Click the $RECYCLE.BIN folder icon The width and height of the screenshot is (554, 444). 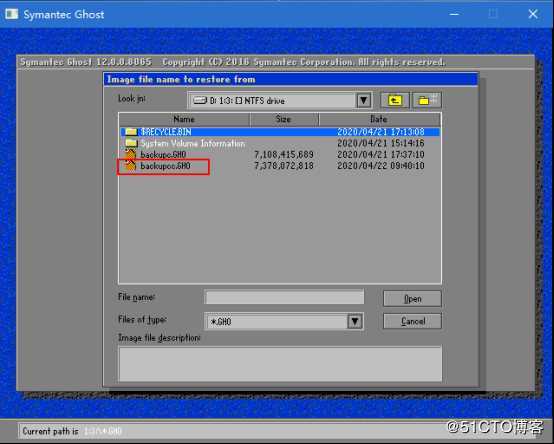pyautogui.click(x=131, y=132)
